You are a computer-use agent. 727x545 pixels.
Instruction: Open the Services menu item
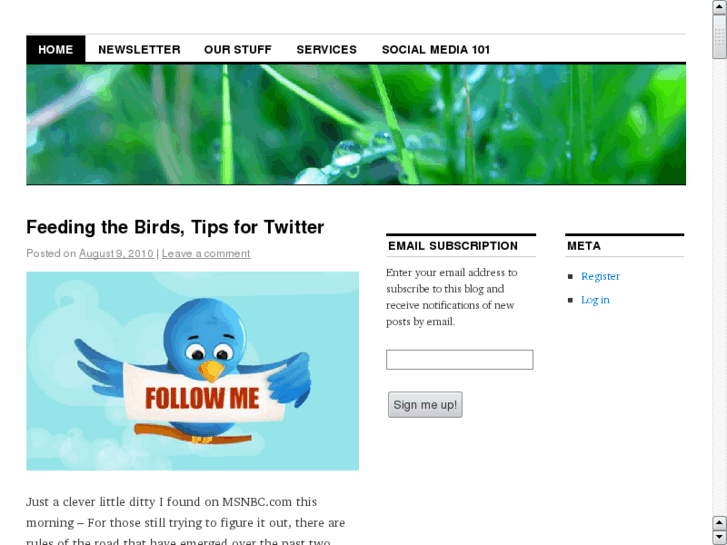[326, 50]
